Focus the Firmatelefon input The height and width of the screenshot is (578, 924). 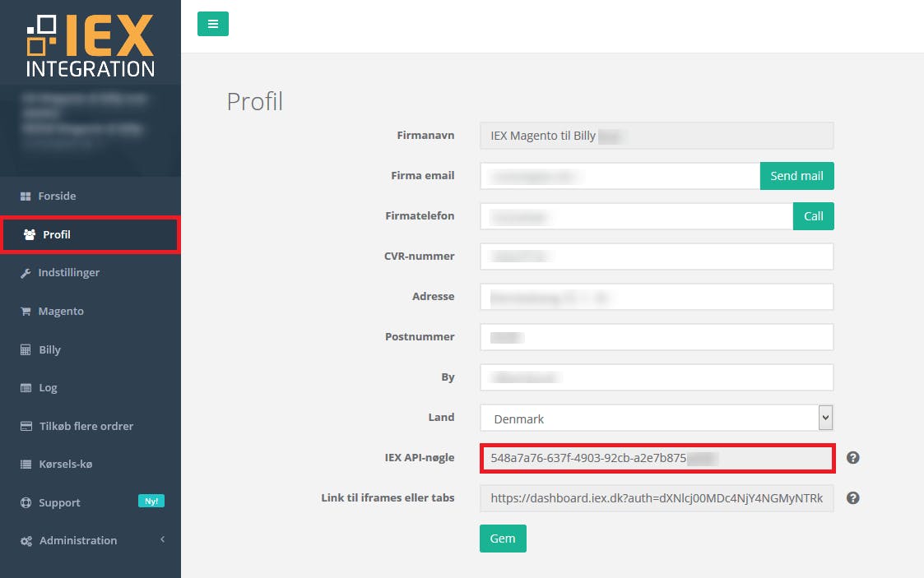tap(636, 216)
